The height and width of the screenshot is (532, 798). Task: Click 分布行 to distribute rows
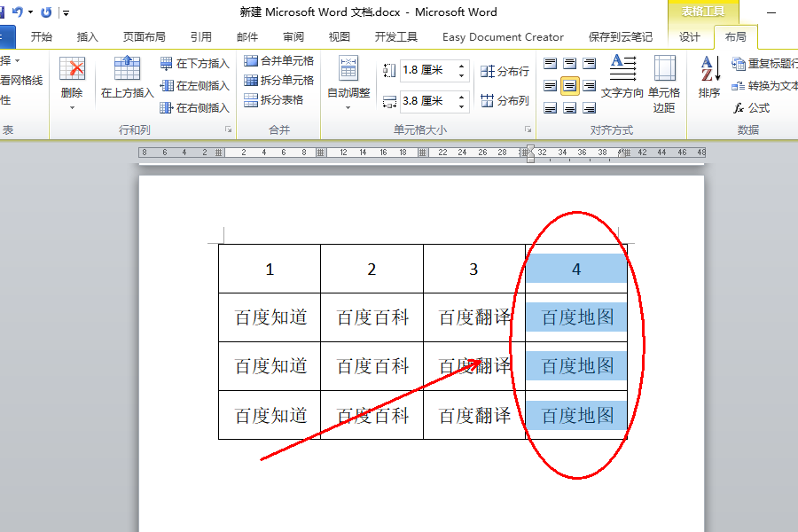pyautogui.click(x=505, y=71)
